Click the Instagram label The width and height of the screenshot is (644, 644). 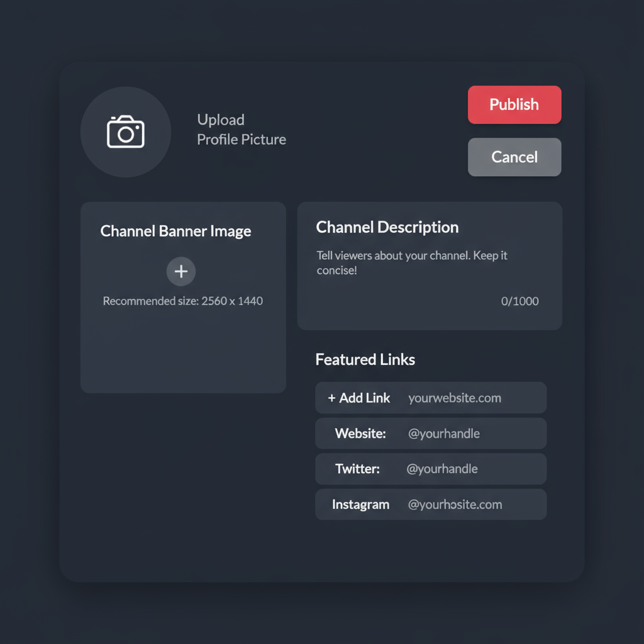click(x=360, y=504)
